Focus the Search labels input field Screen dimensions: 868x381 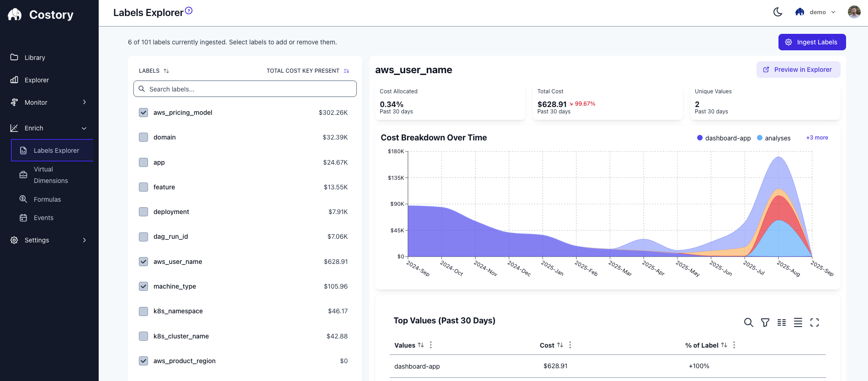click(x=245, y=89)
